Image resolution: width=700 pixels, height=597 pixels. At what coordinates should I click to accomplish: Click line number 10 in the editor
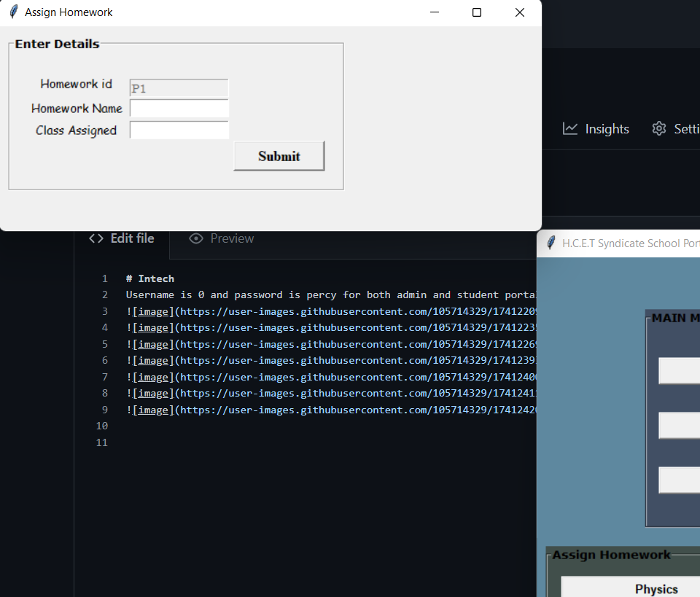pos(101,426)
